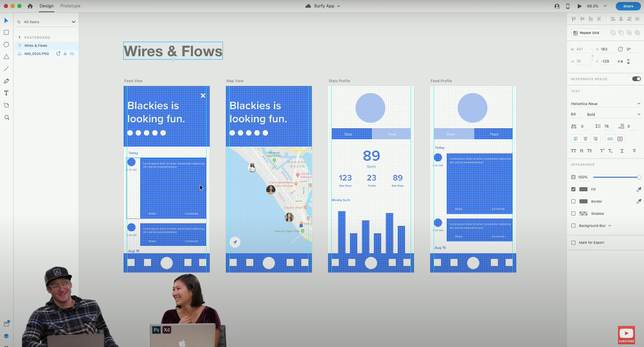Set text to fixed size area text
644x347 pixels.
[x=620, y=139]
